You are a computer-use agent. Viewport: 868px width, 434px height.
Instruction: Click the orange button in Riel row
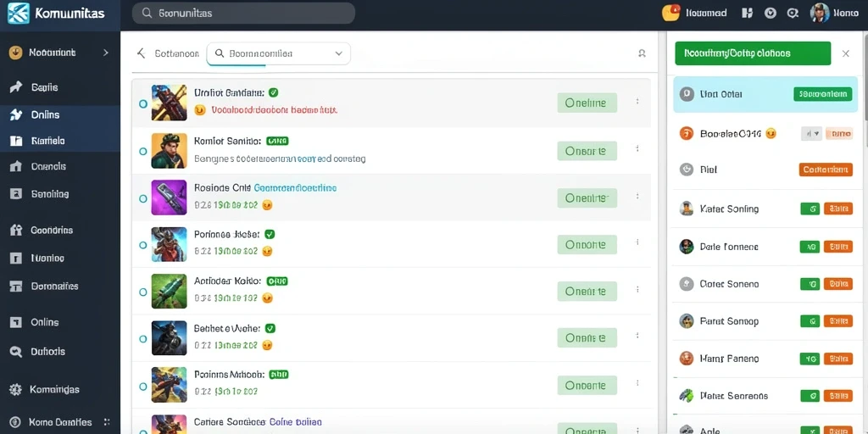click(x=826, y=170)
